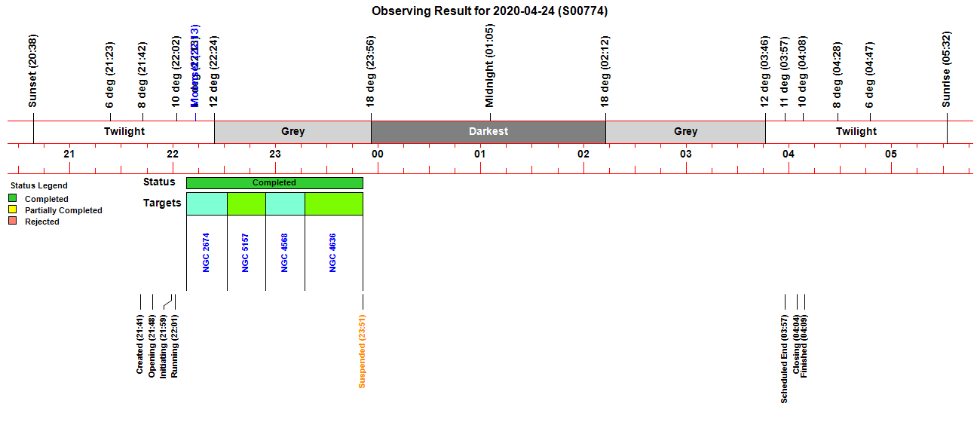Click the evening 8 deg (21:42) marker

[142, 75]
